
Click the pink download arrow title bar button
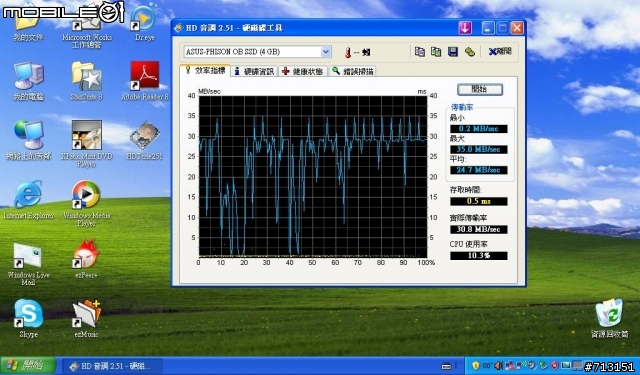pyautogui.click(x=465, y=28)
